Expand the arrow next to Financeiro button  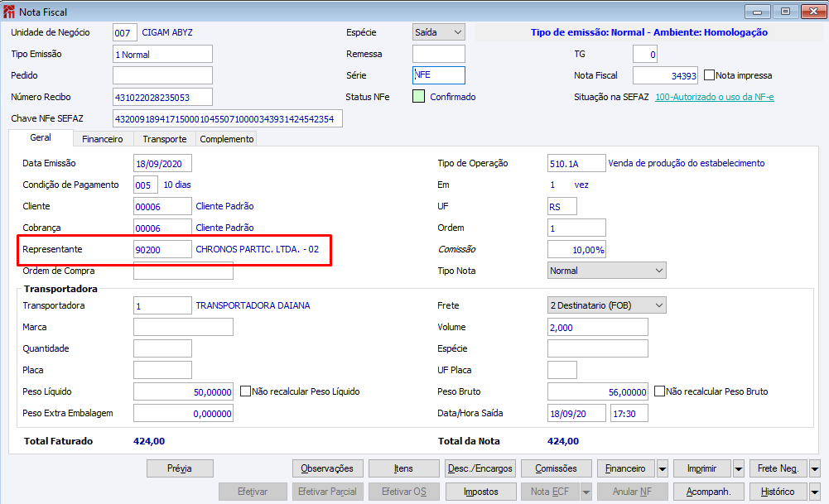662,468
